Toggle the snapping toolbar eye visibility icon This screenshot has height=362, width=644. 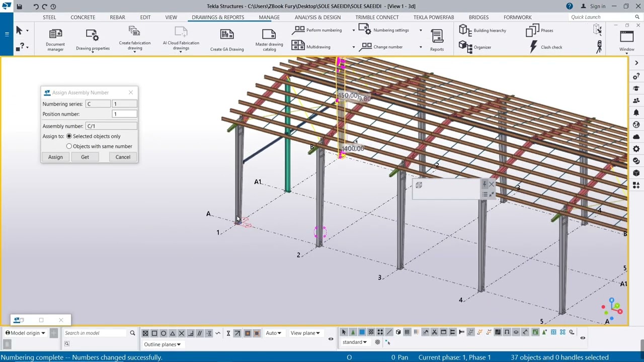click(331, 339)
